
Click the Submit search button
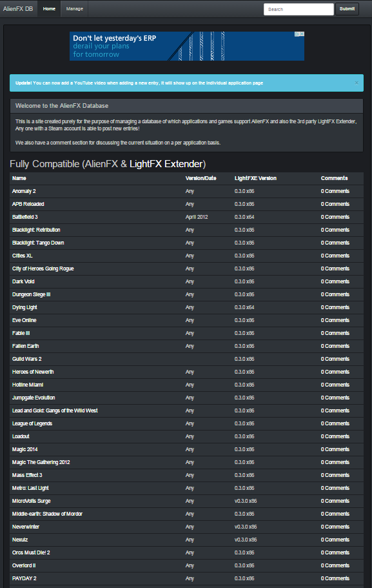(348, 9)
